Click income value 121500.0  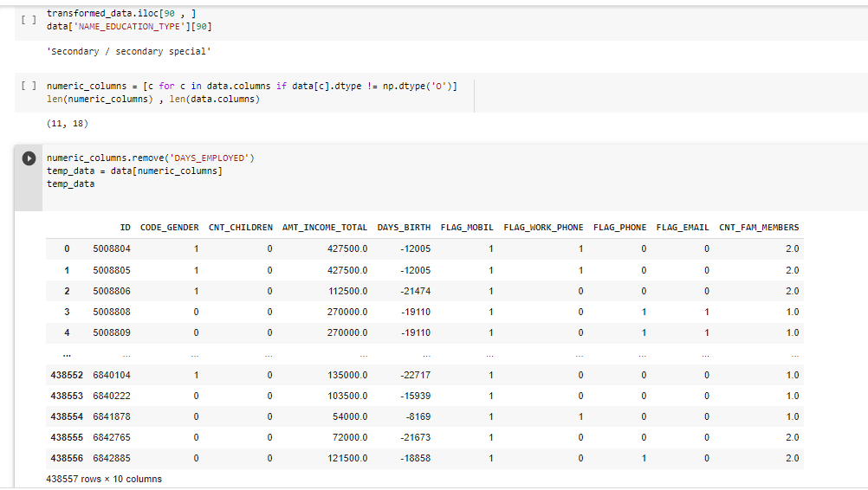point(347,458)
